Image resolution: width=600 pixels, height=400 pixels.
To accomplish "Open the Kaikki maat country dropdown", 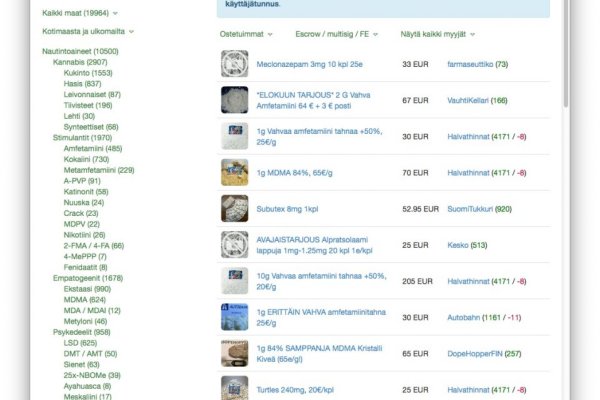I will pyautogui.click(x=80, y=13).
